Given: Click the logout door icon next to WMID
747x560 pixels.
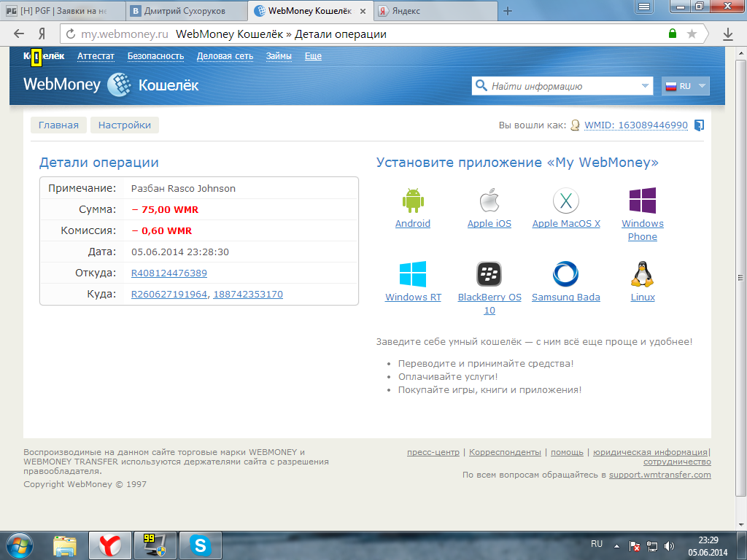Looking at the screenshot, I should coord(699,125).
